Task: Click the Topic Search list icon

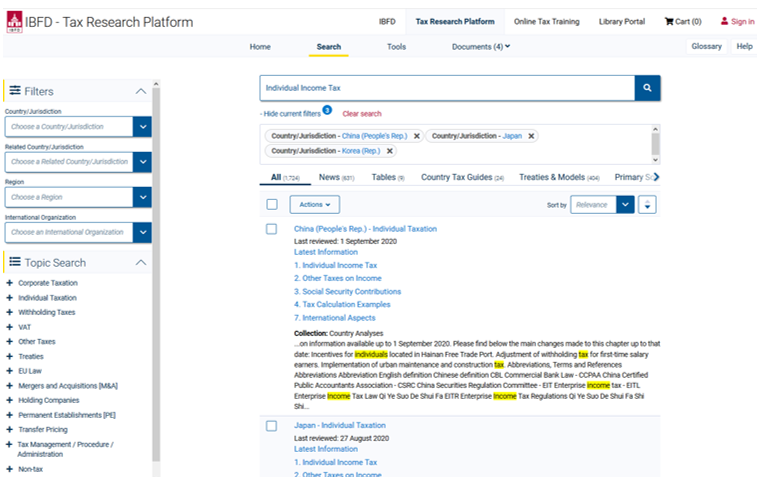Action: (x=15, y=262)
